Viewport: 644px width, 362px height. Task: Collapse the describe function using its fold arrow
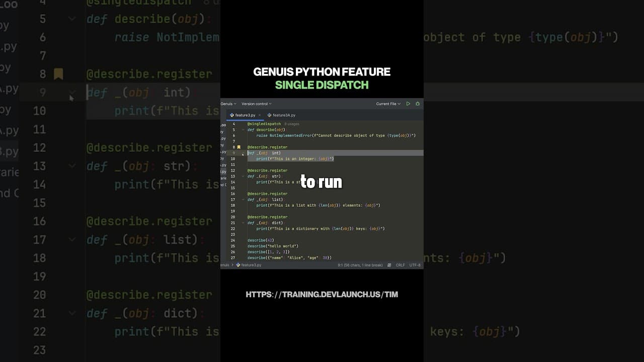(x=243, y=130)
